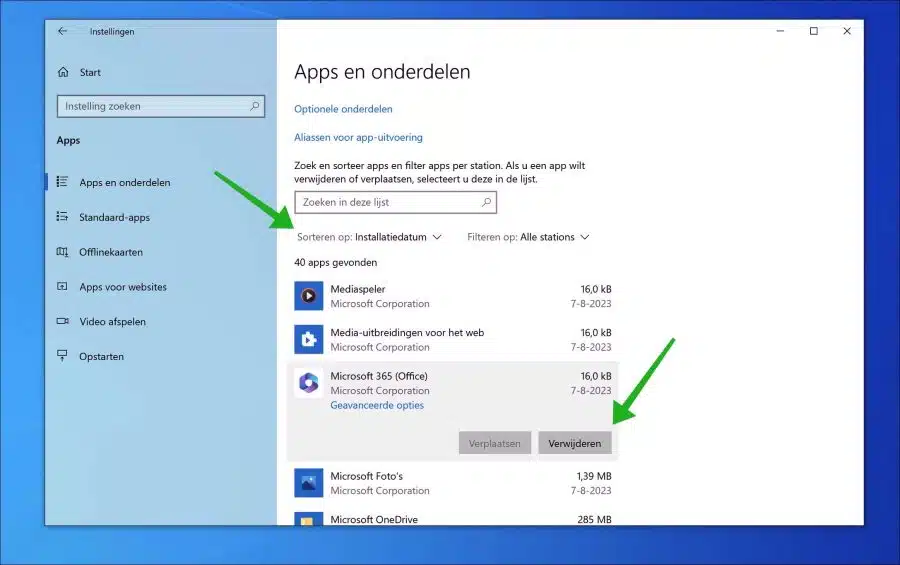The width and height of the screenshot is (900, 565).
Task: Click the Apps voor websites icon
Action: tap(62, 287)
